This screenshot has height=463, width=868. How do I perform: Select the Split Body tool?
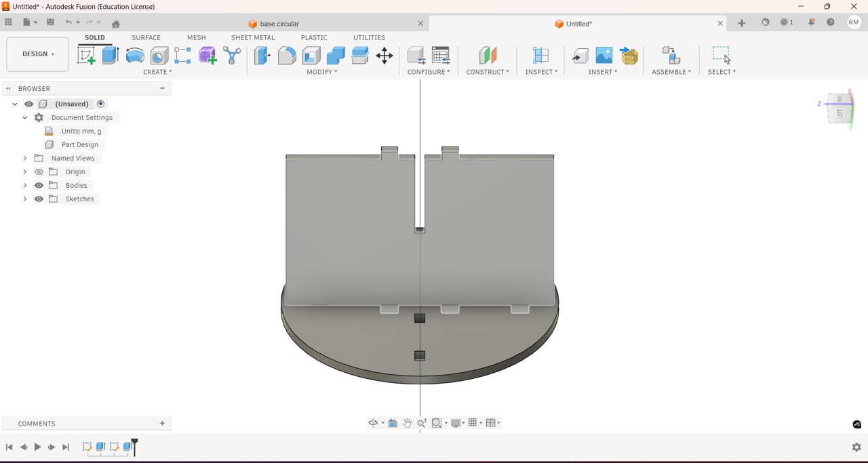coord(360,56)
